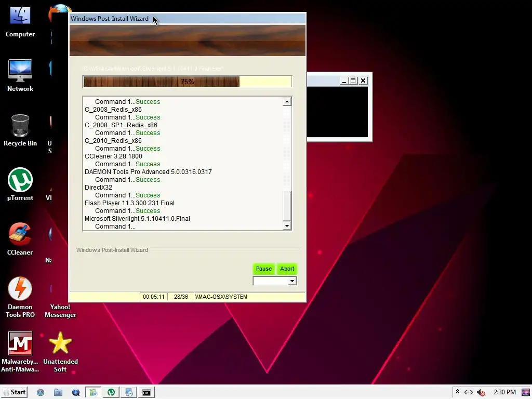Select DAEMON Tools Pro Advanced 5.0.0316.0317 entry

[x=148, y=172]
